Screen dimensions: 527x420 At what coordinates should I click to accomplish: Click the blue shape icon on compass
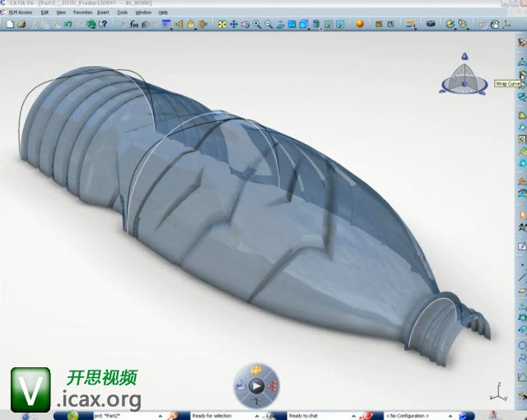pos(240,385)
